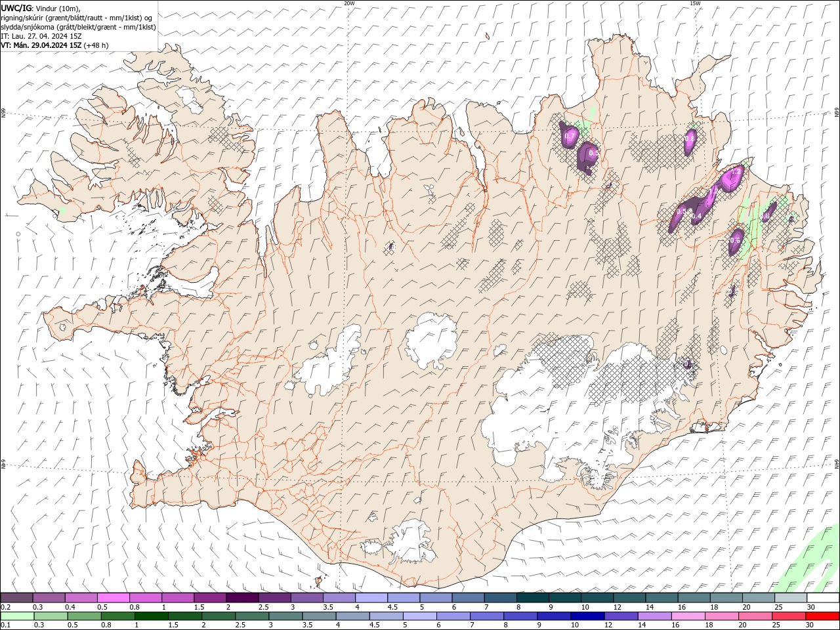Image resolution: width=840 pixels, height=630 pixels.
Task: Select the pale lavender 5 rain legend swatch
Action: click(x=419, y=616)
